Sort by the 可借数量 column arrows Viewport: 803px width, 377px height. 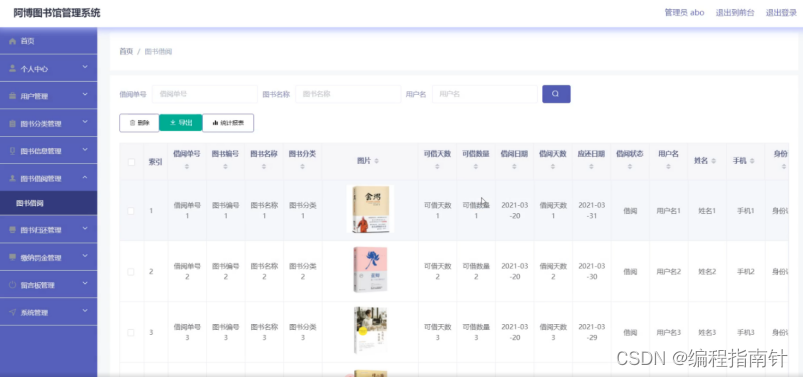476,166
